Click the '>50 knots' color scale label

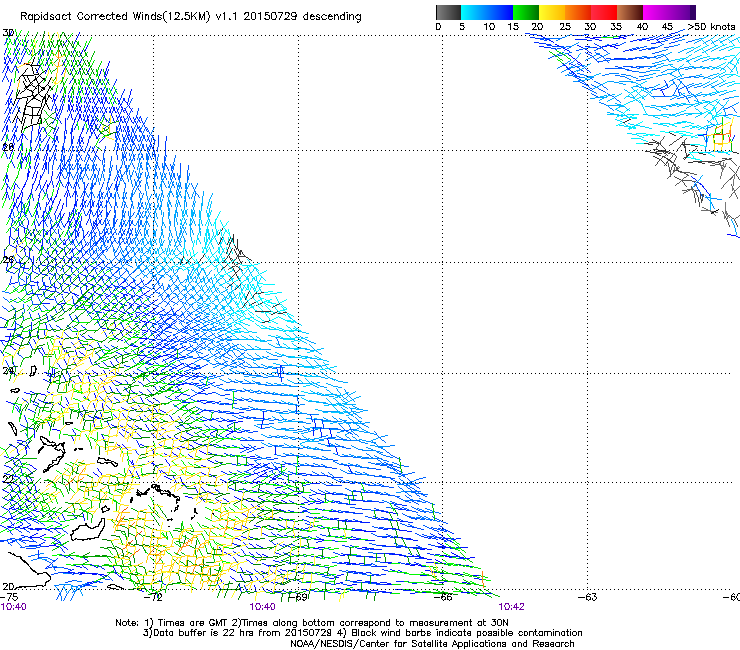711,27
